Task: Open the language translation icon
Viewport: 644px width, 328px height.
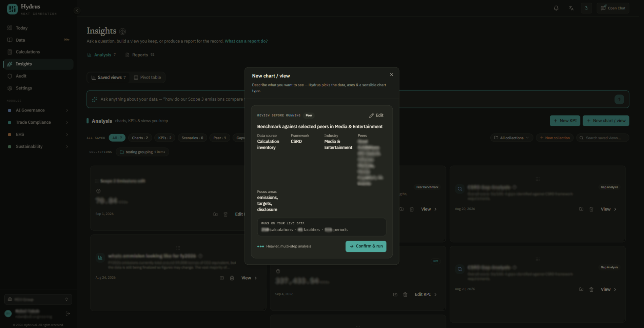Action: [x=571, y=8]
